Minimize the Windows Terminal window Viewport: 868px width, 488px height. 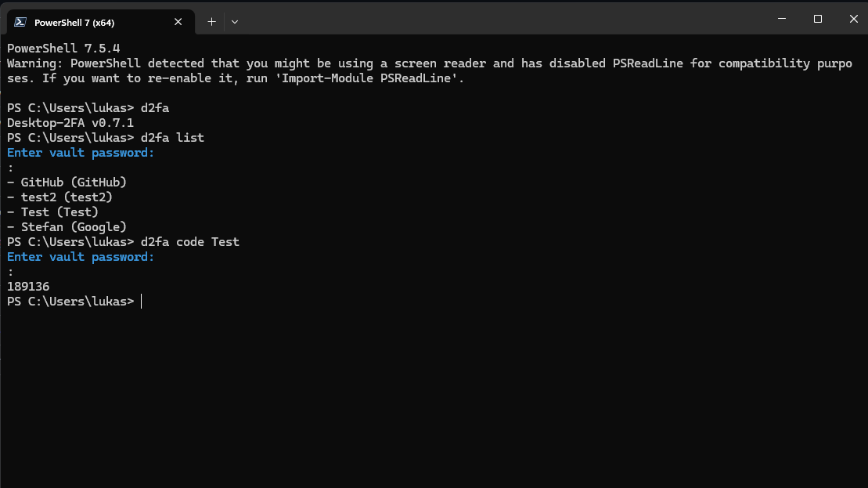[782, 18]
